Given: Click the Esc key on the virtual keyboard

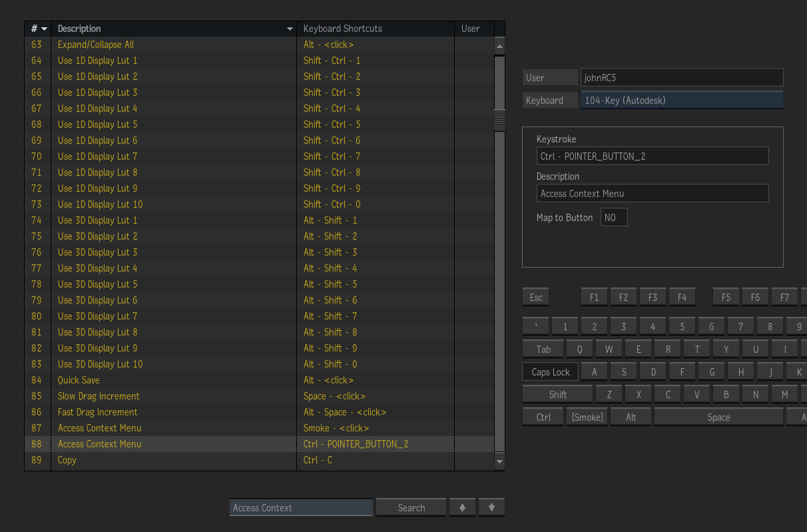Looking at the screenshot, I should click(x=536, y=297).
